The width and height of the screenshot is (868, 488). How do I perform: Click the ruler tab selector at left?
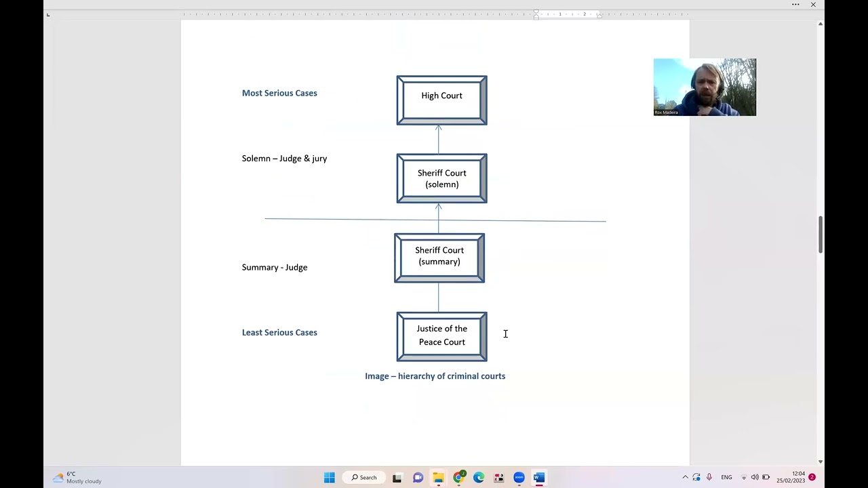point(47,14)
